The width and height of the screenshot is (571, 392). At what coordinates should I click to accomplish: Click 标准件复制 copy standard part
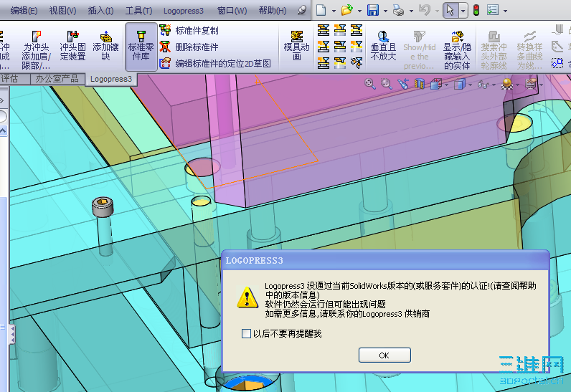(189, 31)
